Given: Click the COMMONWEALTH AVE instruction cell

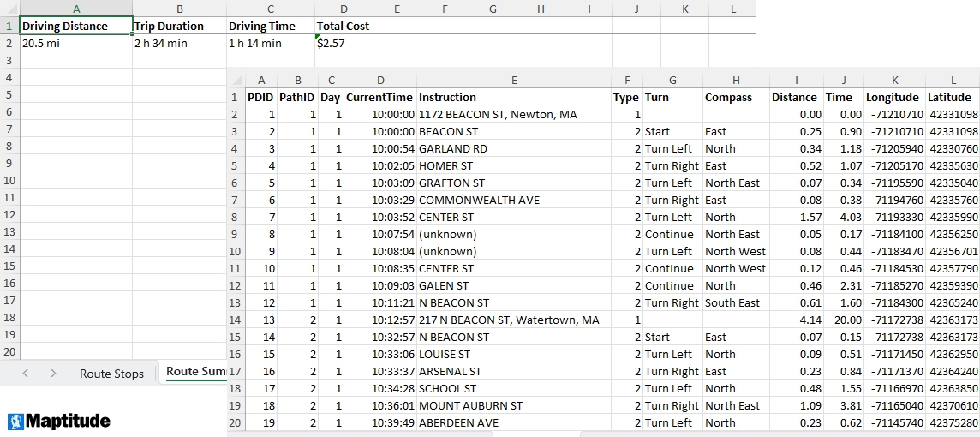Looking at the screenshot, I should (513, 200).
